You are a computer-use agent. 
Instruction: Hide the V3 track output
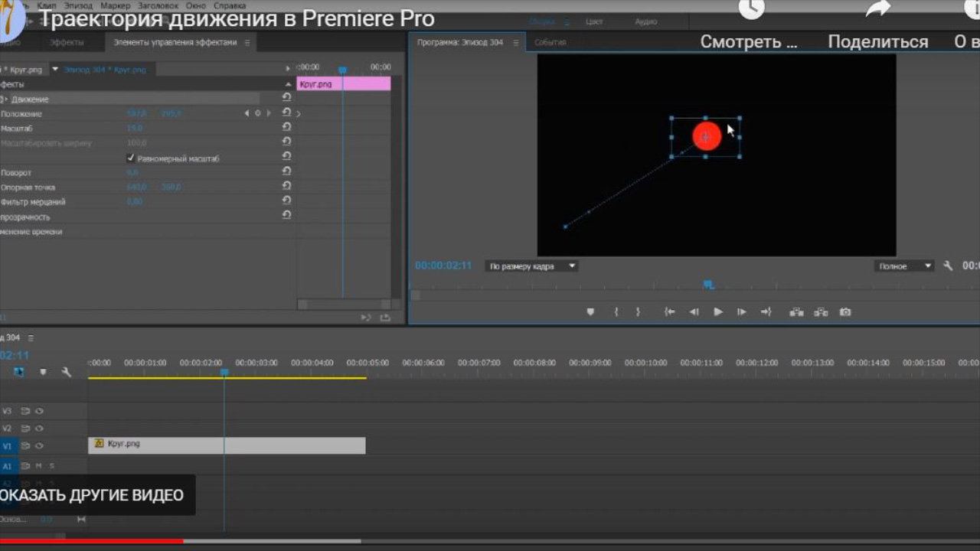(39, 411)
